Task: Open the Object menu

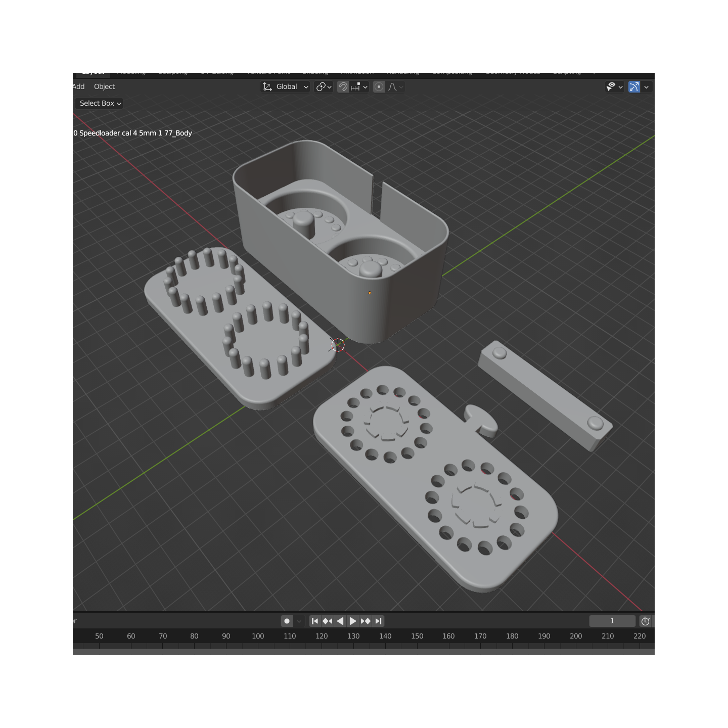Action: 104,86
